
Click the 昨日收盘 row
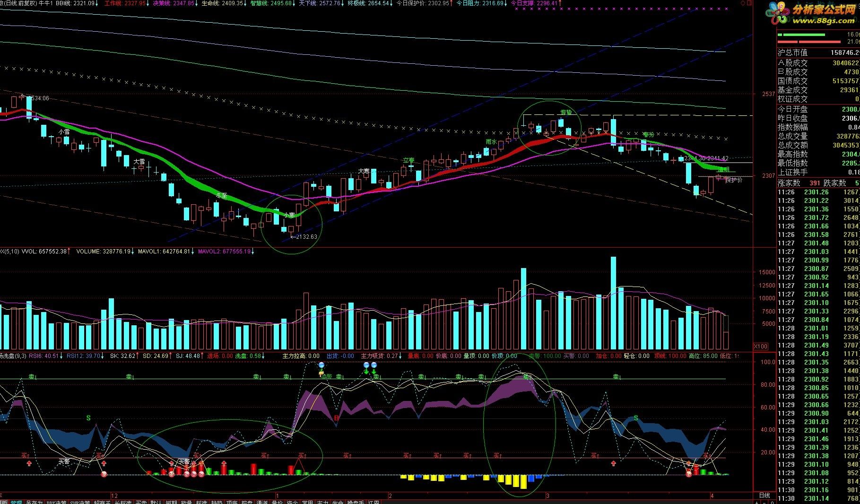click(x=818, y=118)
